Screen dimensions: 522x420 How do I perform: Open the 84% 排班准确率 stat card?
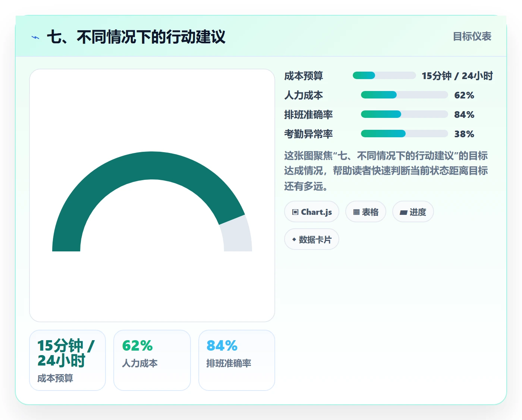[237, 360]
